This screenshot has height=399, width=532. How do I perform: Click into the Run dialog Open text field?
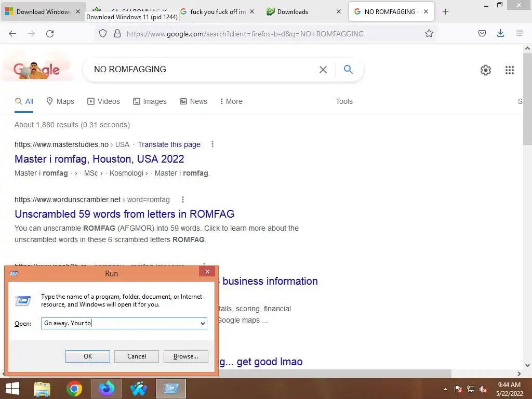pyautogui.click(x=120, y=323)
